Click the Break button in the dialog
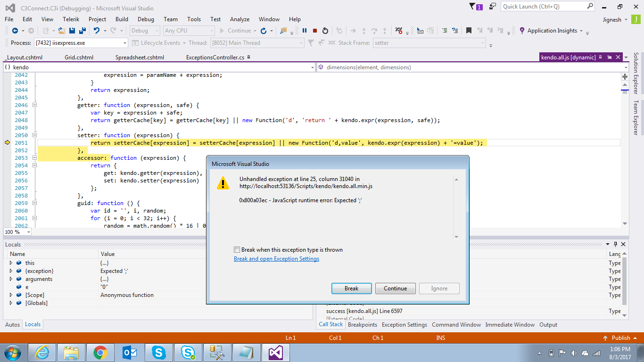Screen dimensions: 644x362 click(352, 288)
